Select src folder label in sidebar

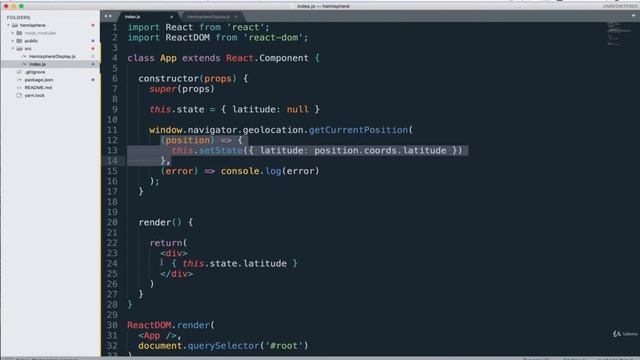click(x=28, y=49)
